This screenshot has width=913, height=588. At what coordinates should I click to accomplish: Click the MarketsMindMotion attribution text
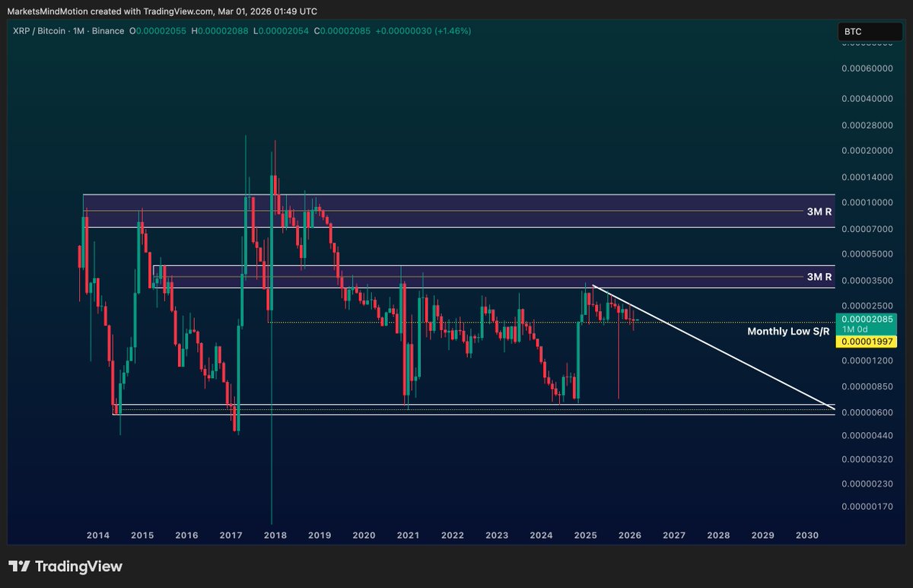(x=162, y=11)
